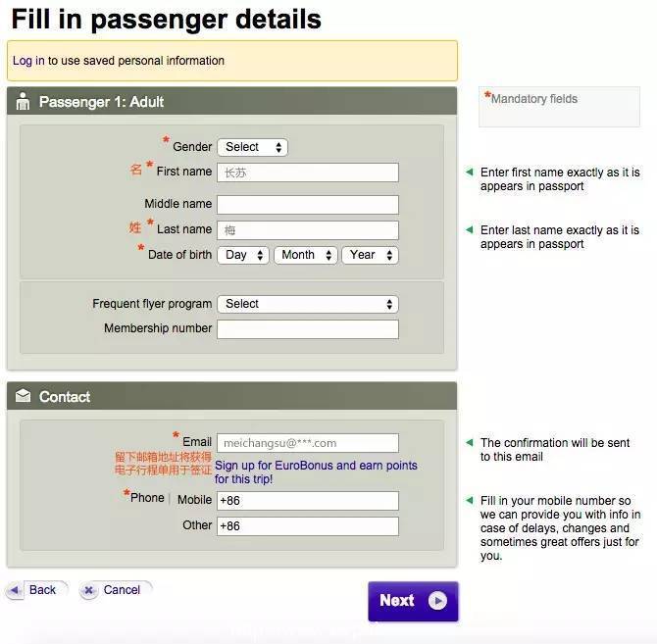Follow the Sign up for EuroBonus link
The image size is (657, 644).
[x=316, y=472]
